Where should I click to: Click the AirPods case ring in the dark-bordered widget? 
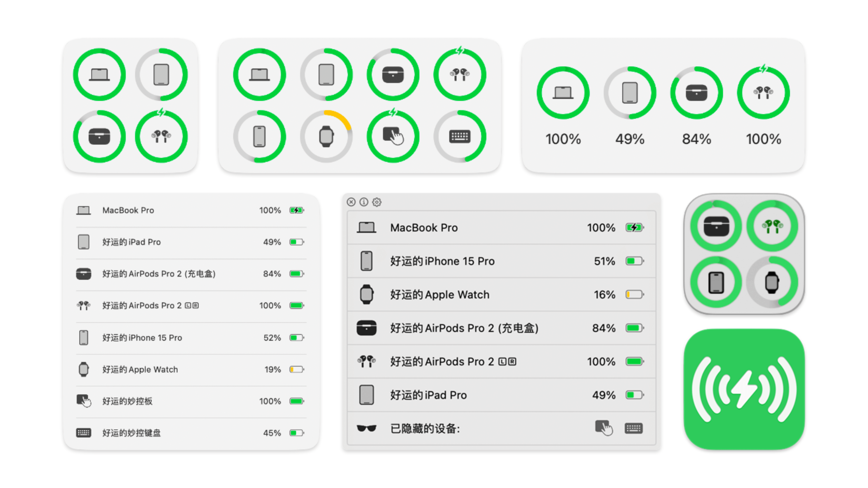pyautogui.click(x=716, y=226)
